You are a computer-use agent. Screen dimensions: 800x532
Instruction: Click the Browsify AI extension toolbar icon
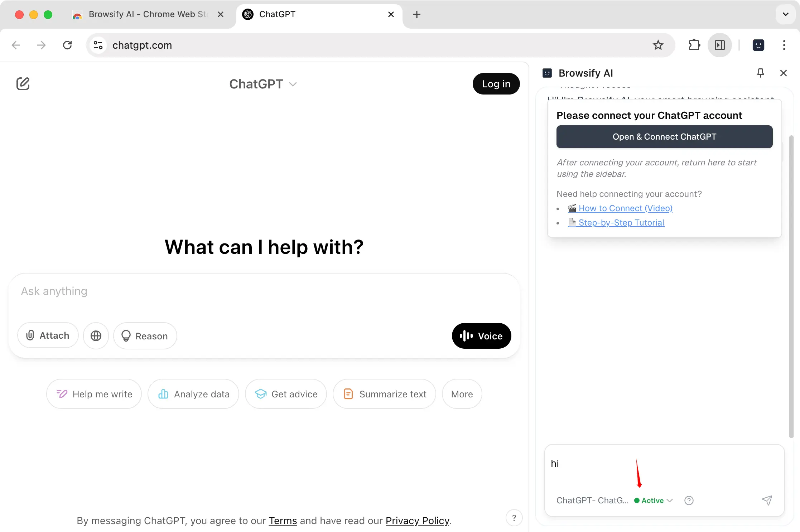(758, 45)
